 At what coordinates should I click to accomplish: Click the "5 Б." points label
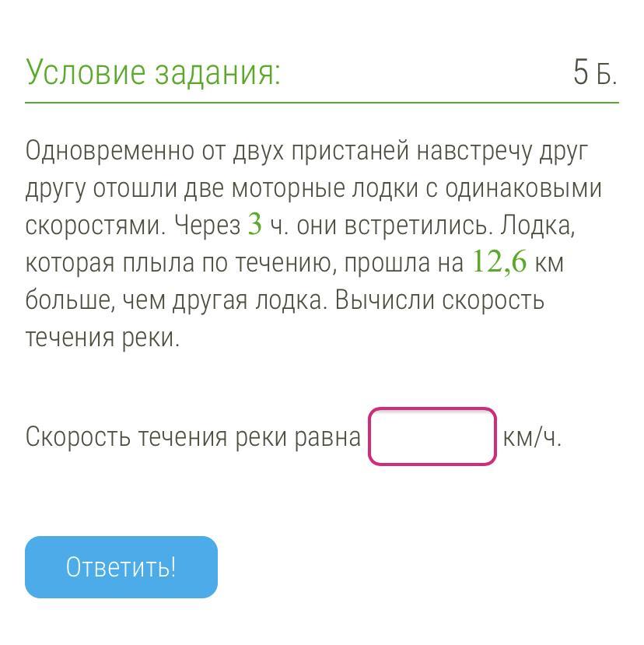pos(594,73)
